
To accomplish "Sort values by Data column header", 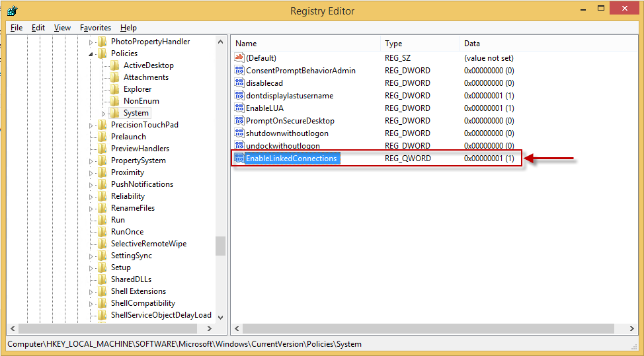I will click(549, 44).
